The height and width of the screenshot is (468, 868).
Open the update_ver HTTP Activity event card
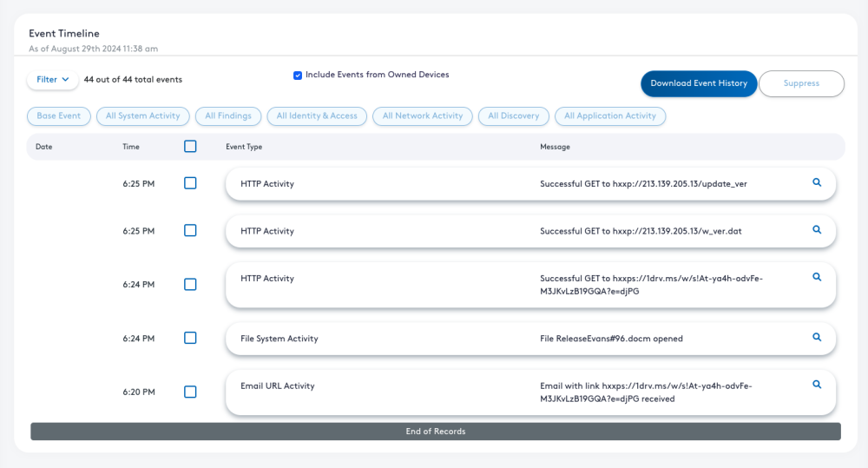coord(531,184)
